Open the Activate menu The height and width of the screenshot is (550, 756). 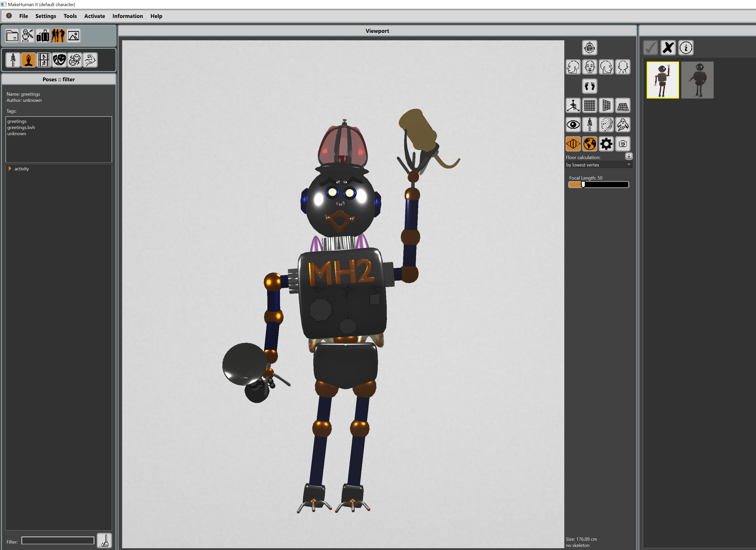point(94,16)
